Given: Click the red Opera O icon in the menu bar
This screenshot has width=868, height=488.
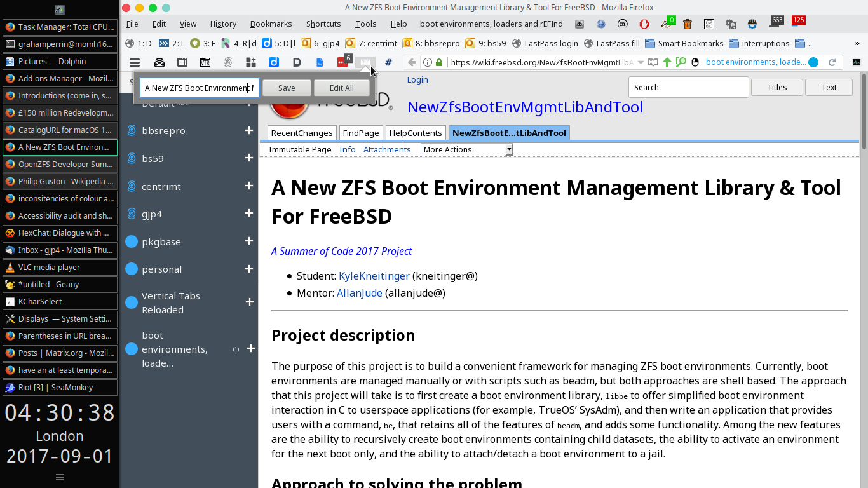Looking at the screenshot, I should coord(644,24).
